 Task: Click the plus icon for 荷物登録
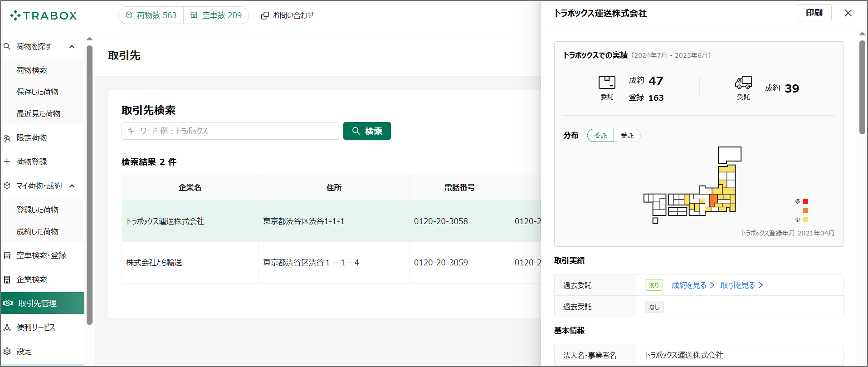tap(7, 161)
